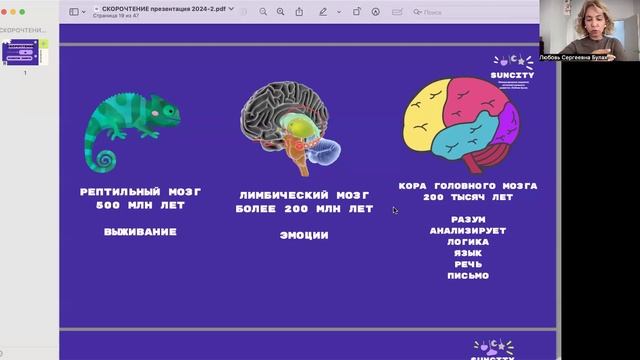Expand the highlight color options arrow
640x360 pixels.
click(x=339, y=12)
